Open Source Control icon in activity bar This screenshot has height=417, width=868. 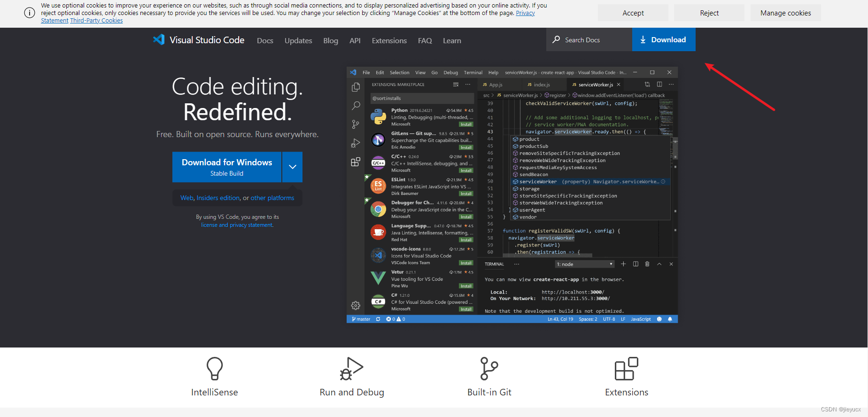(x=356, y=124)
